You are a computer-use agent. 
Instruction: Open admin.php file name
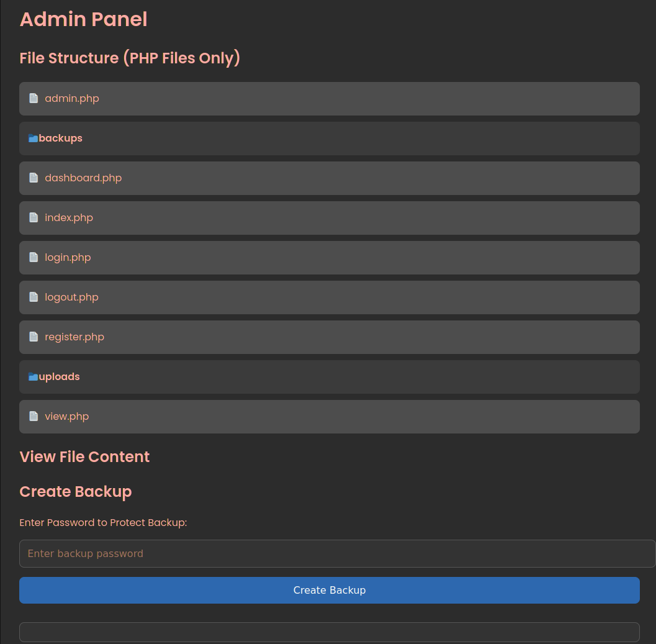(72, 98)
